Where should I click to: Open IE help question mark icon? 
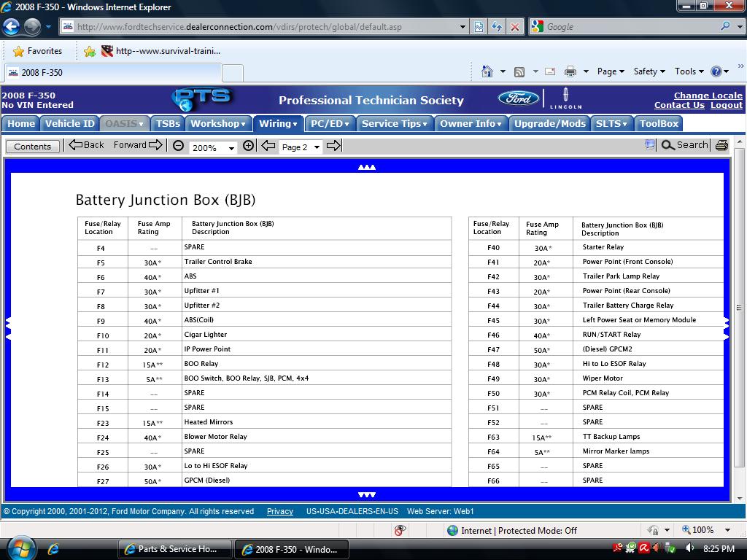716,71
